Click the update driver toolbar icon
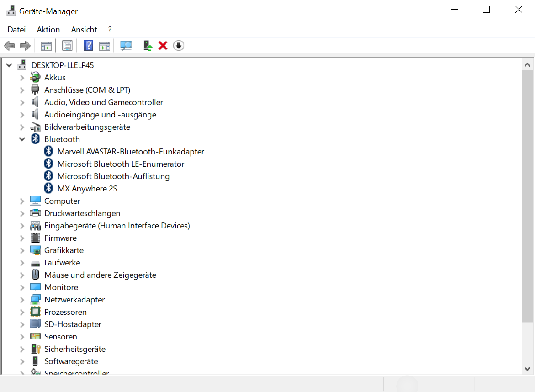The height and width of the screenshot is (392, 535). pyautogui.click(x=148, y=46)
